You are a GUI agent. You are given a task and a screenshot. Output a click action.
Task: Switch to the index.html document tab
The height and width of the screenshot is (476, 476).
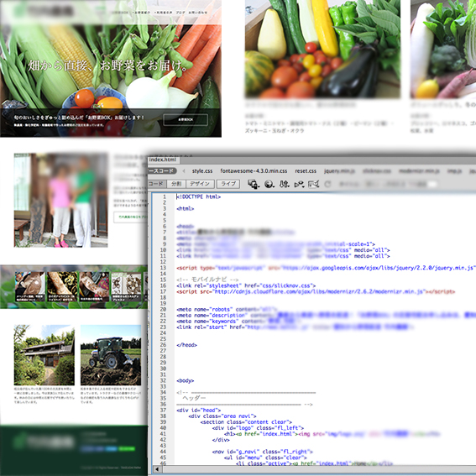click(x=163, y=160)
